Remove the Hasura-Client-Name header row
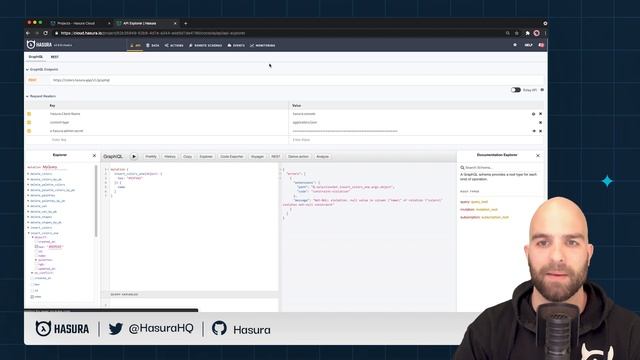The image size is (640, 360). pos(540,114)
